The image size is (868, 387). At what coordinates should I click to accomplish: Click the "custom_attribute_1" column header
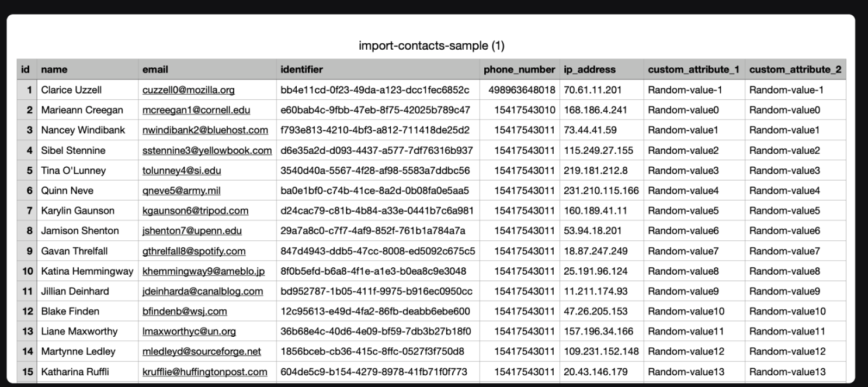(x=693, y=70)
